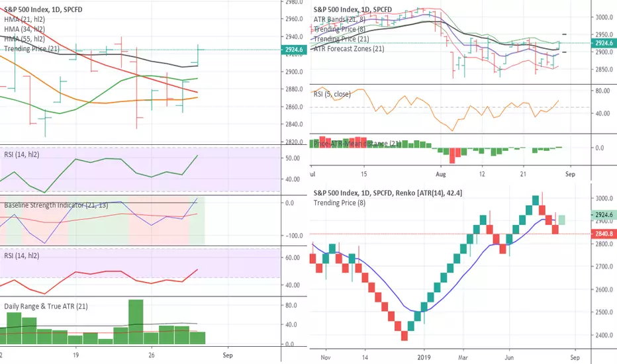617x364 pixels.
Task: Click the lower RSI (14, hl2) label with red line
Action: pos(22,255)
